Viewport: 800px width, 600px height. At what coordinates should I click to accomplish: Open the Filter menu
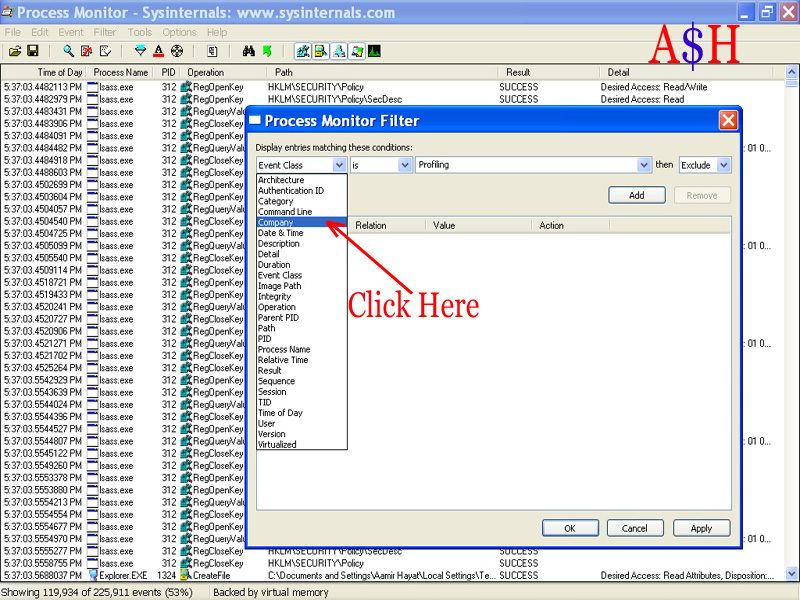[105, 32]
